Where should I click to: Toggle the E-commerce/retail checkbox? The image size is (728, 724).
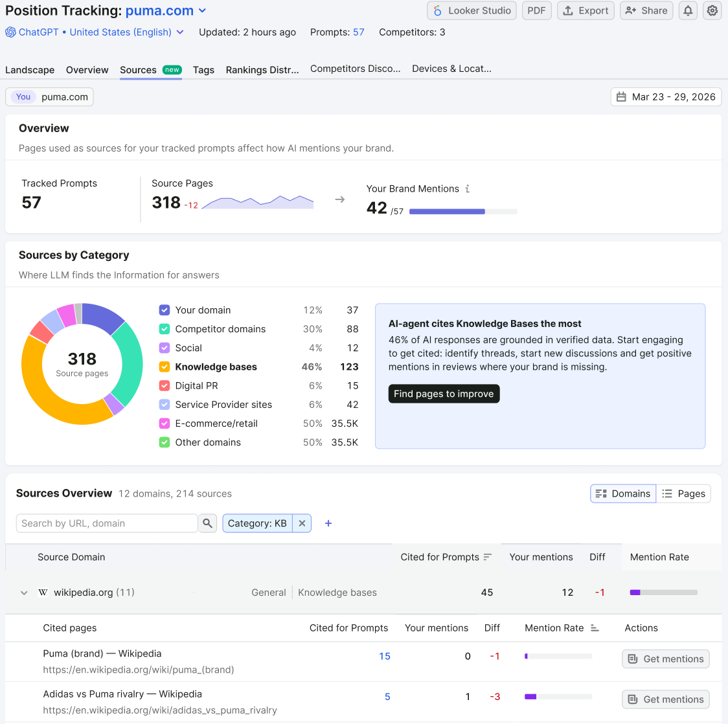point(165,424)
